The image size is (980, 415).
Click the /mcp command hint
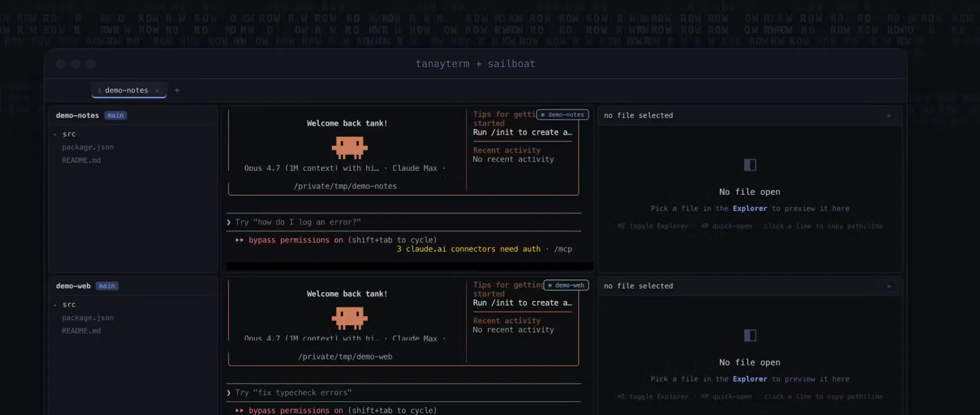point(563,249)
